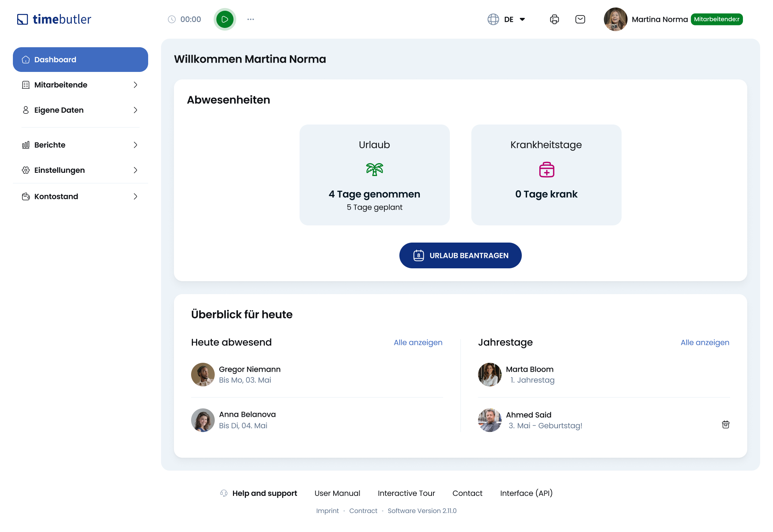Viewport: 773px width, 532px height.
Task: Open the three-dots timer options
Action: pos(251,19)
